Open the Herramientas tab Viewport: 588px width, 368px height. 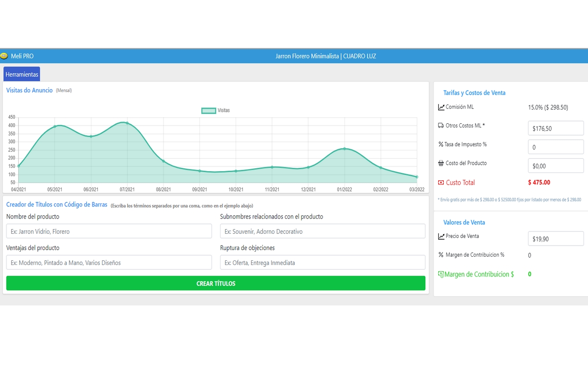22,74
